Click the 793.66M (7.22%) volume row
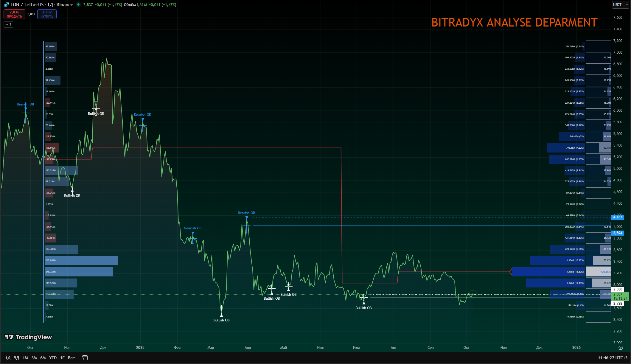 (566, 148)
